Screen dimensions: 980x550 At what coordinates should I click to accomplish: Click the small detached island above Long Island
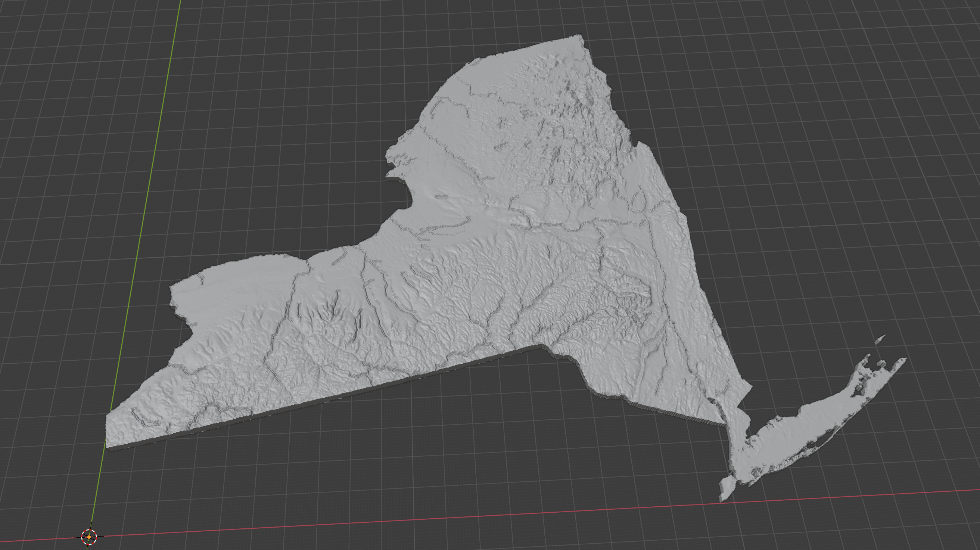point(880,339)
